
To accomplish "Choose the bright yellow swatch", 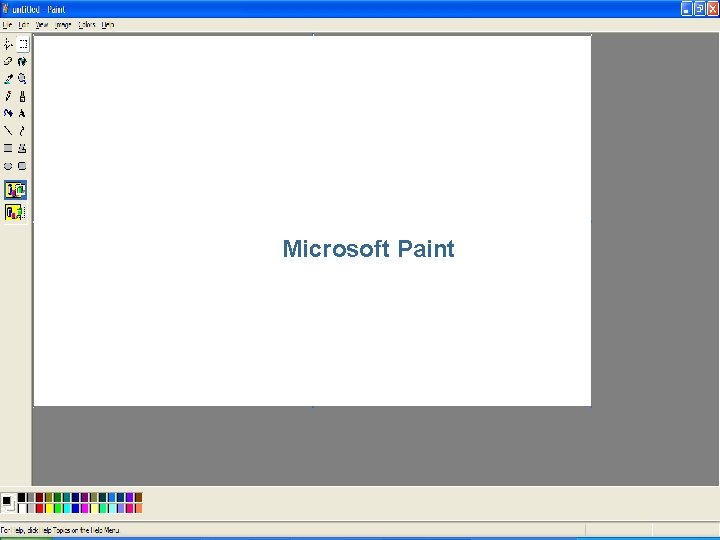I will (49, 508).
